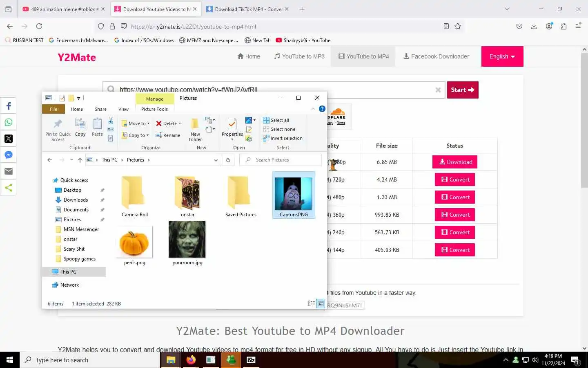This screenshot has width=588, height=368.
Task: Share page via email sidebar icon
Action: [x=8, y=171]
